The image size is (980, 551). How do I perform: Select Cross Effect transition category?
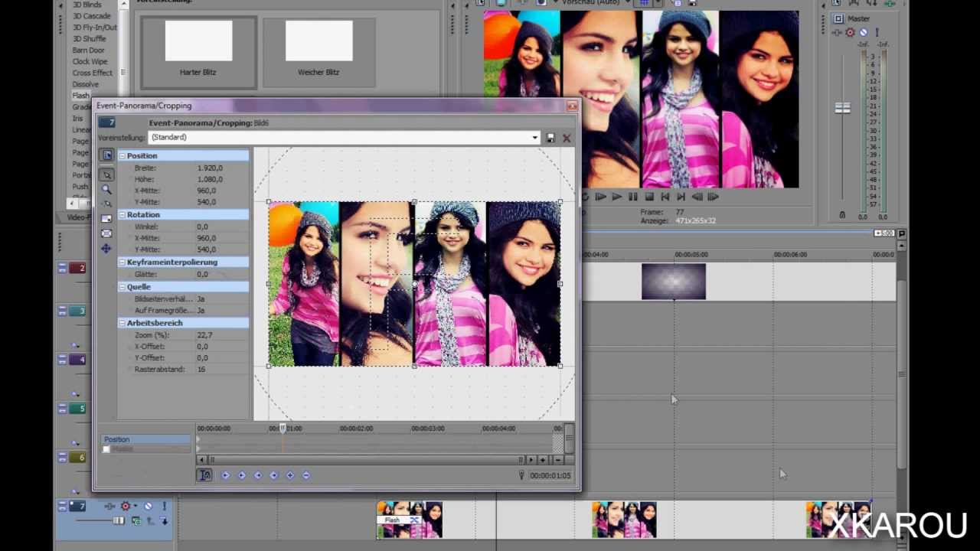(x=92, y=73)
